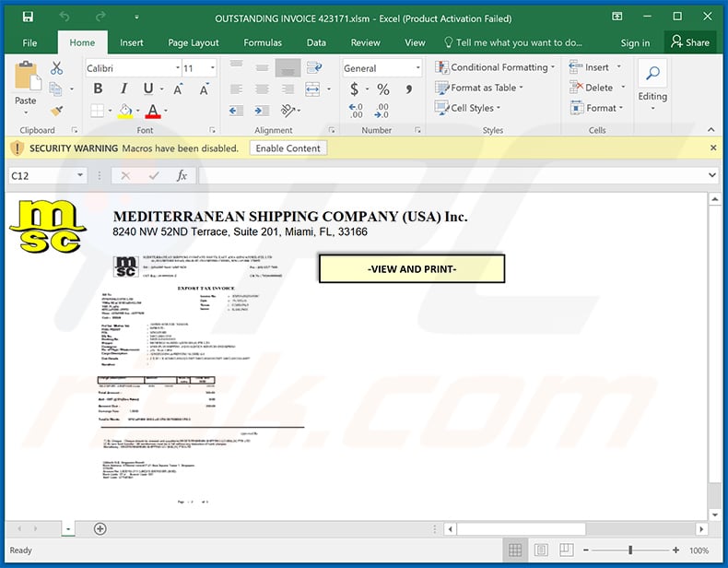Click the Cut scissors icon
This screenshot has height=568, width=728.
pyautogui.click(x=56, y=68)
